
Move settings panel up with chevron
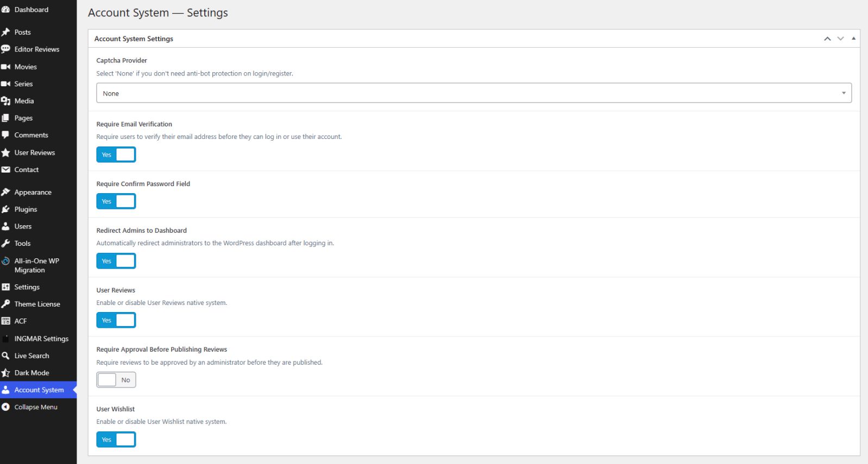click(827, 39)
